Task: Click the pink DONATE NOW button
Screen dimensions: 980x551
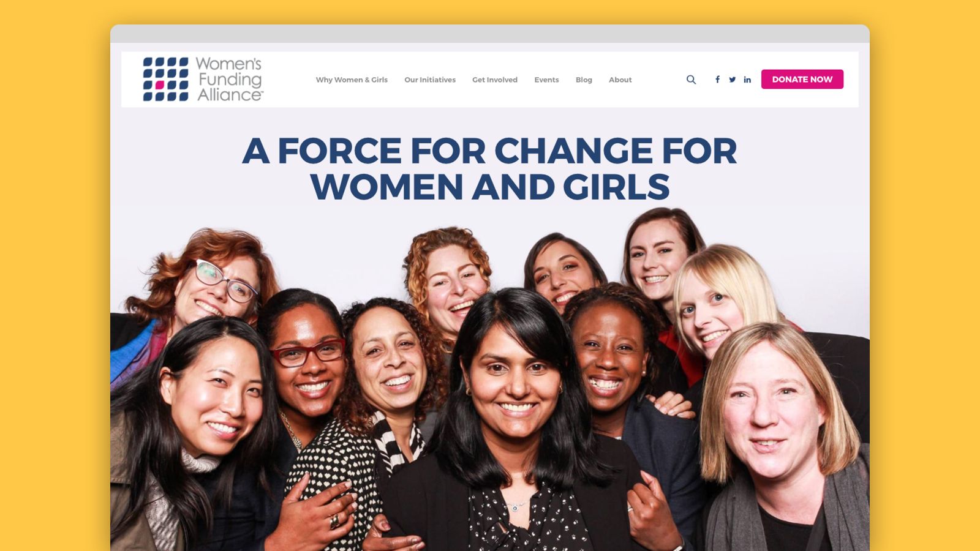Action: pyautogui.click(x=802, y=79)
